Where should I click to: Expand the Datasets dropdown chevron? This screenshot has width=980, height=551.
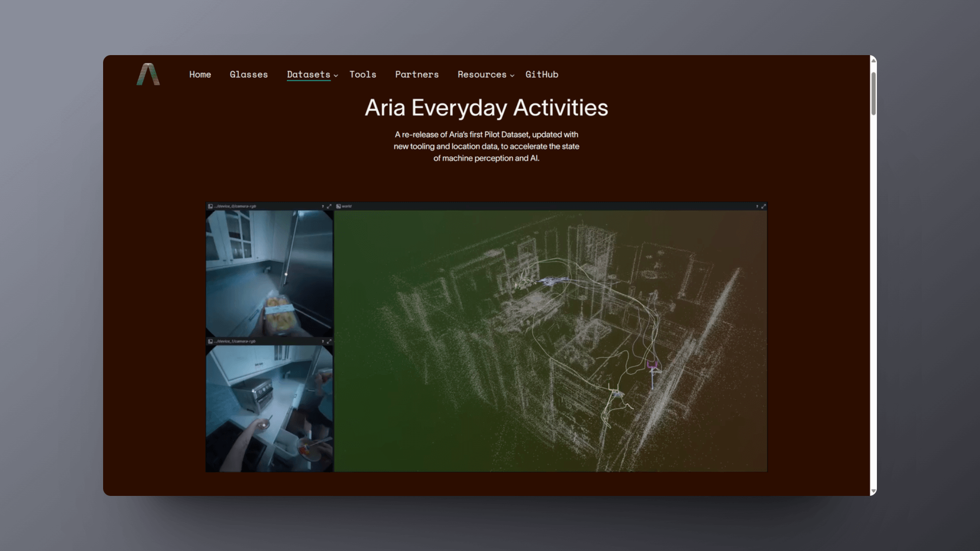tap(336, 76)
